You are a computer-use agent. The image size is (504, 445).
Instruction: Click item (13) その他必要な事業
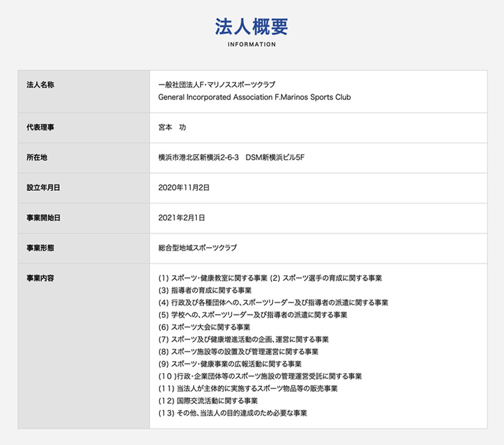(x=233, y=413)
